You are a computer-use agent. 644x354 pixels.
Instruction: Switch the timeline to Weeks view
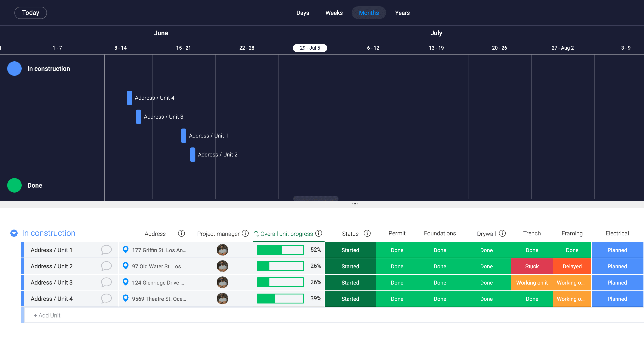point(334,13)
